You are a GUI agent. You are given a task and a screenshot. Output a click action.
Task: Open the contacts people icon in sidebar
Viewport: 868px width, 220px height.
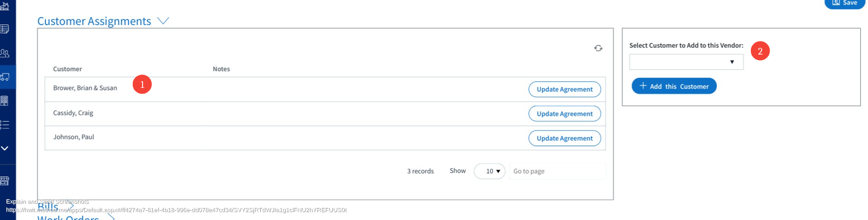coord(5,53)
